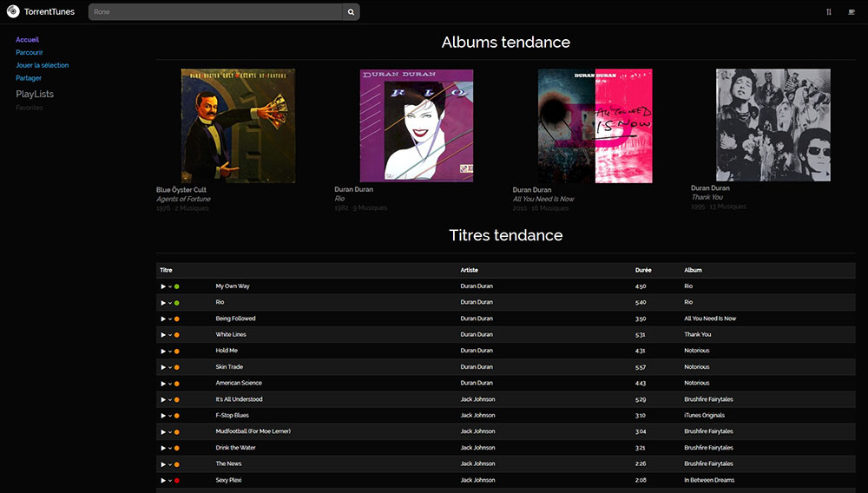This screenshot has height=493, width=868.
Task: Click duration 5:57 of Skin Trade
Action: point(641,367)
